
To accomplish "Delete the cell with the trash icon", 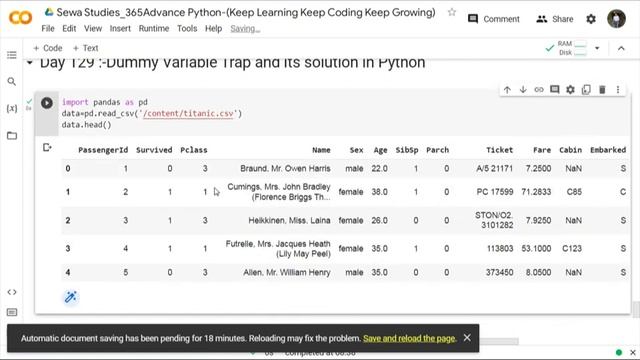I will (x=602, y=90).
